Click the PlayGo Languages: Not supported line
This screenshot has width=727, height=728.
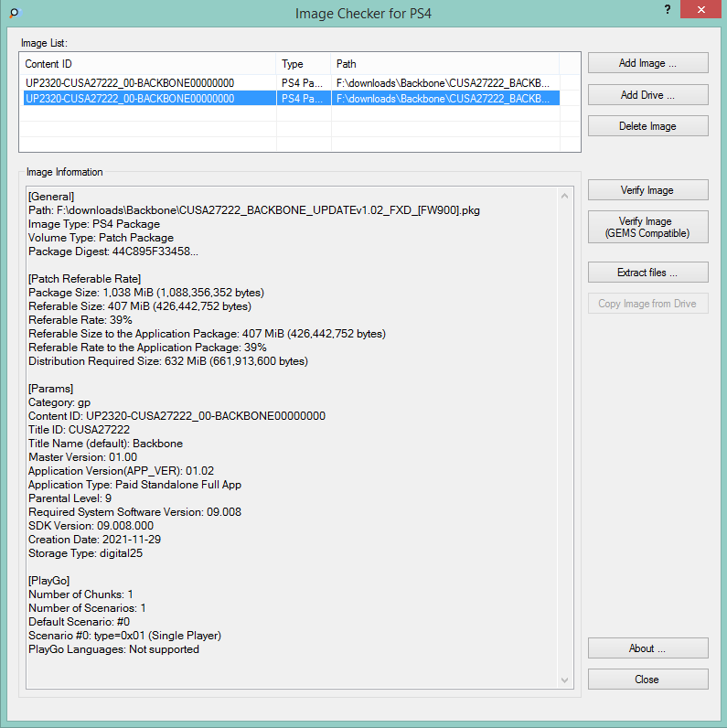click(x=113, y=649)
